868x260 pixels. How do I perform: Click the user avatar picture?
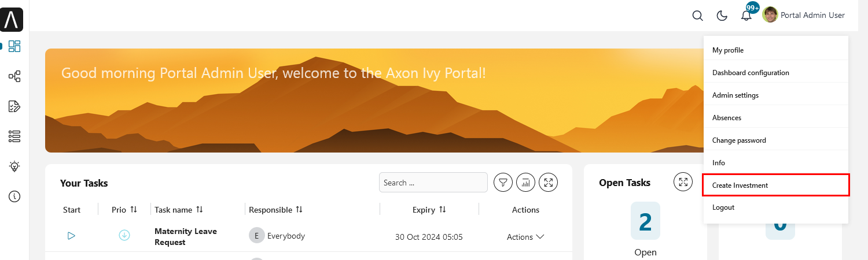pos(770,15)
